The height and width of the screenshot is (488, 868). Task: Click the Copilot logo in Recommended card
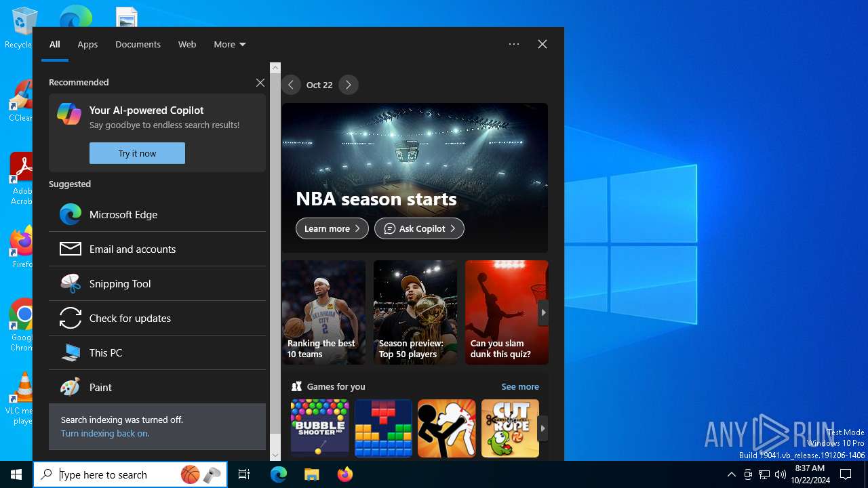coord(69,114)
